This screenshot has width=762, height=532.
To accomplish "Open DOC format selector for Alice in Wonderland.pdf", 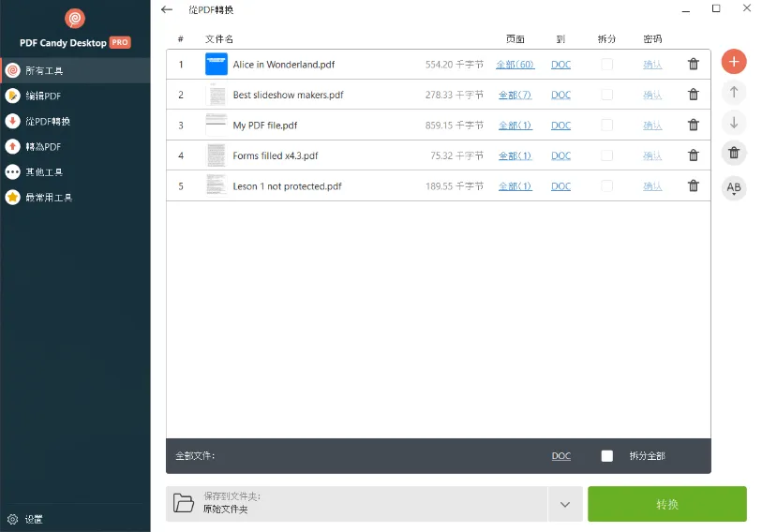I will pyautogui.click(x=560, y=65).
